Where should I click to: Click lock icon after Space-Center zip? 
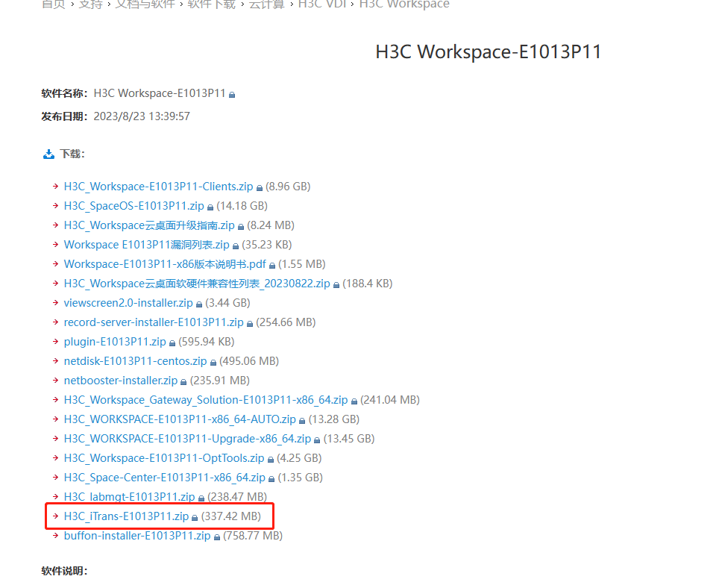click(271, 479)
